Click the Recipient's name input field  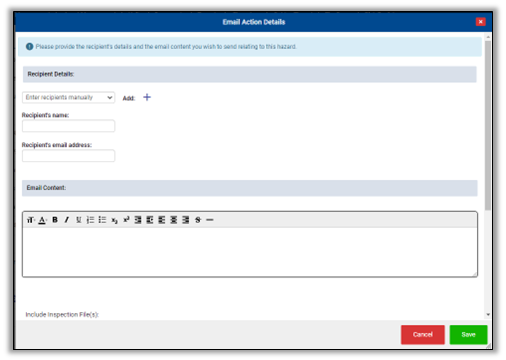click(69, 126)
